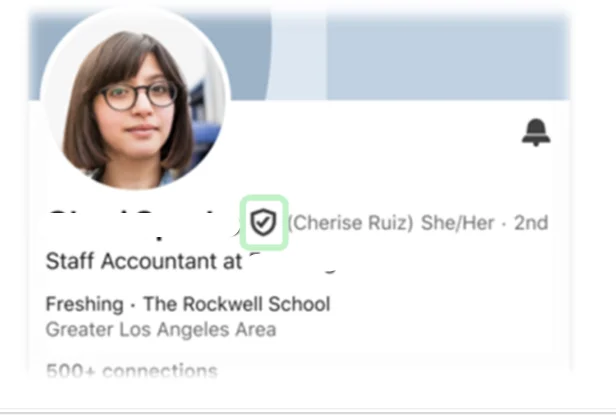Click the light vertical stripe in the banner
616x416 pixels.
point(298,57)
